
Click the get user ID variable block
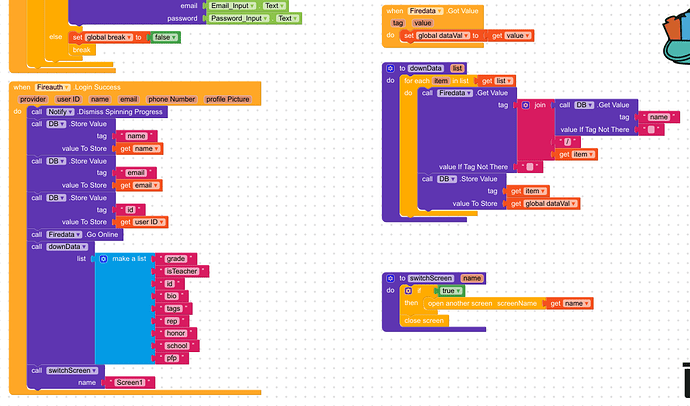coord(142,222)
